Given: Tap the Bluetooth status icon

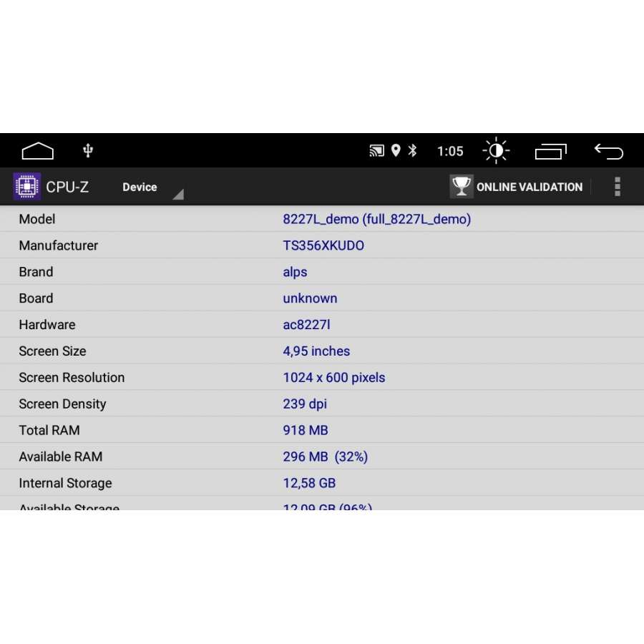Looking at the screenshot, I should [412, 150].
